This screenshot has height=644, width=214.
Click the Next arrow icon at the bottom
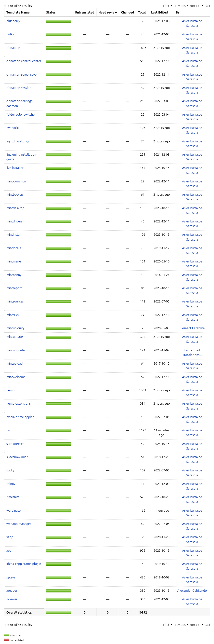(198, 625)
